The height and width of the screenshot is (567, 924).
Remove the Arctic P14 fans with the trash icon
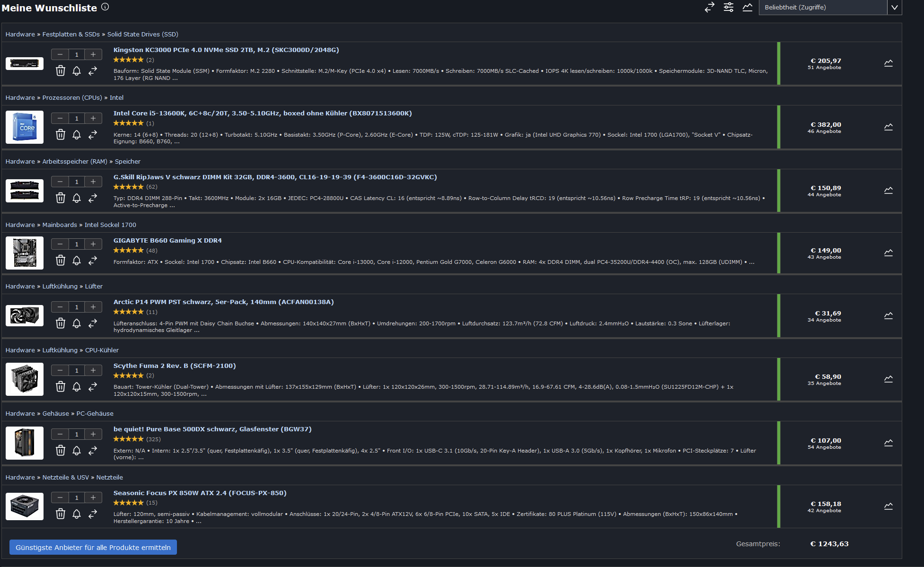pyautogui.click(x=61, y=323)
